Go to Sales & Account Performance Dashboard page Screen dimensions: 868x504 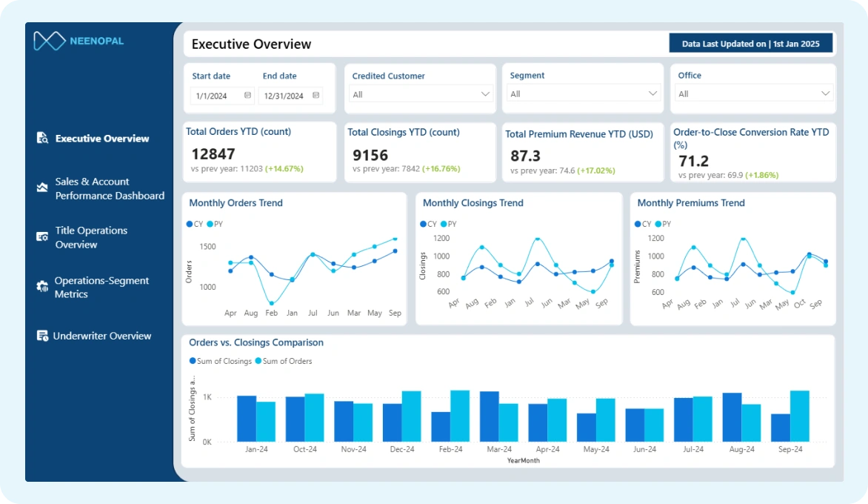[110, 188]
